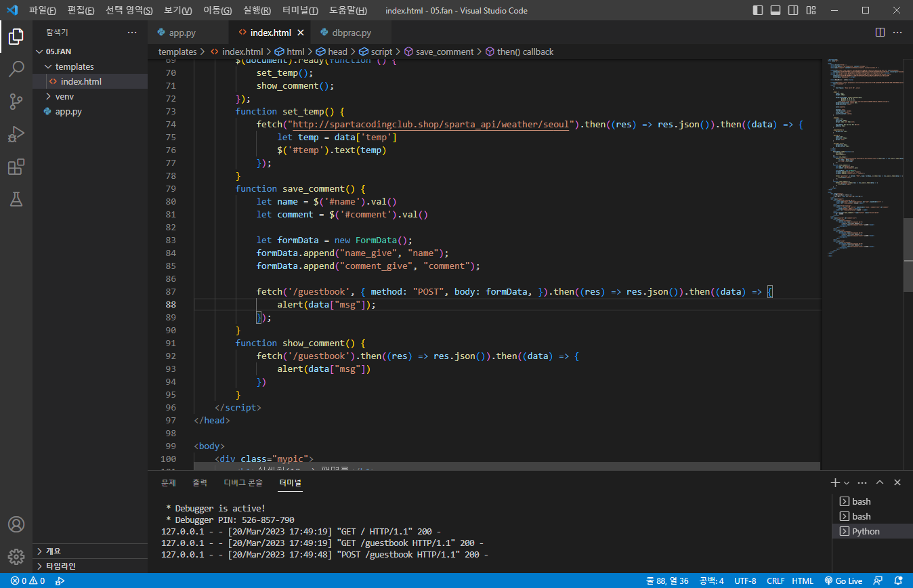
Task: Expand the 타임라인 timeline section
Action: pos(90,566)
